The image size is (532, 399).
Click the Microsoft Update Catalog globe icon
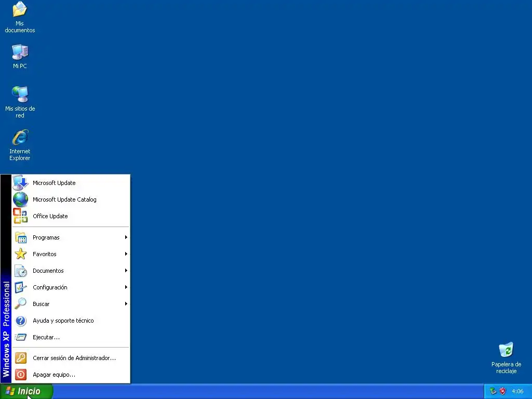coord(20,199)
